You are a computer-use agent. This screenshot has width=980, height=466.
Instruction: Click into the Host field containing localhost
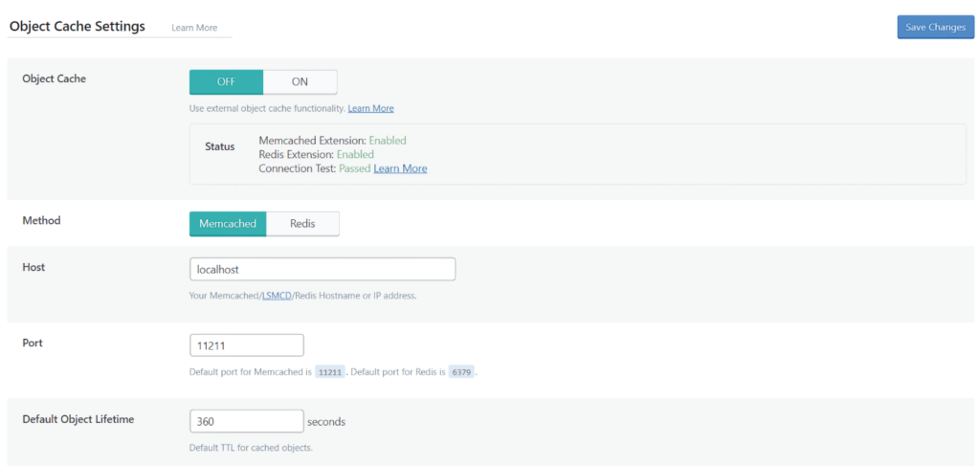[323, 270]
